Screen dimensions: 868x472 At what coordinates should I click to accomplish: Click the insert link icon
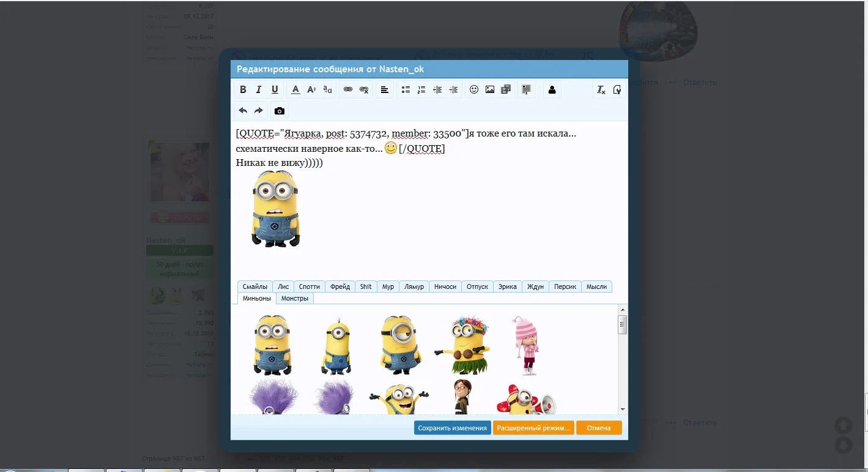[x=348, y=90]
